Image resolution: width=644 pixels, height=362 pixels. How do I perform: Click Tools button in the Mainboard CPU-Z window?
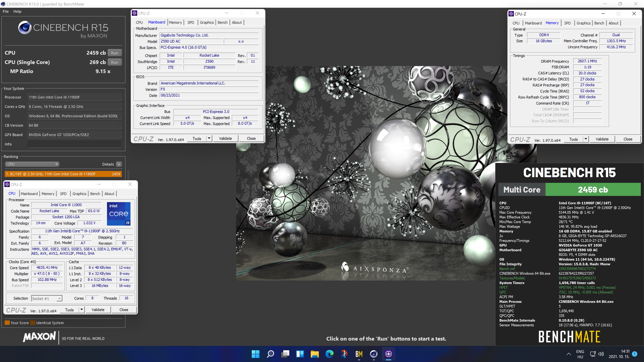coord(197,138)
